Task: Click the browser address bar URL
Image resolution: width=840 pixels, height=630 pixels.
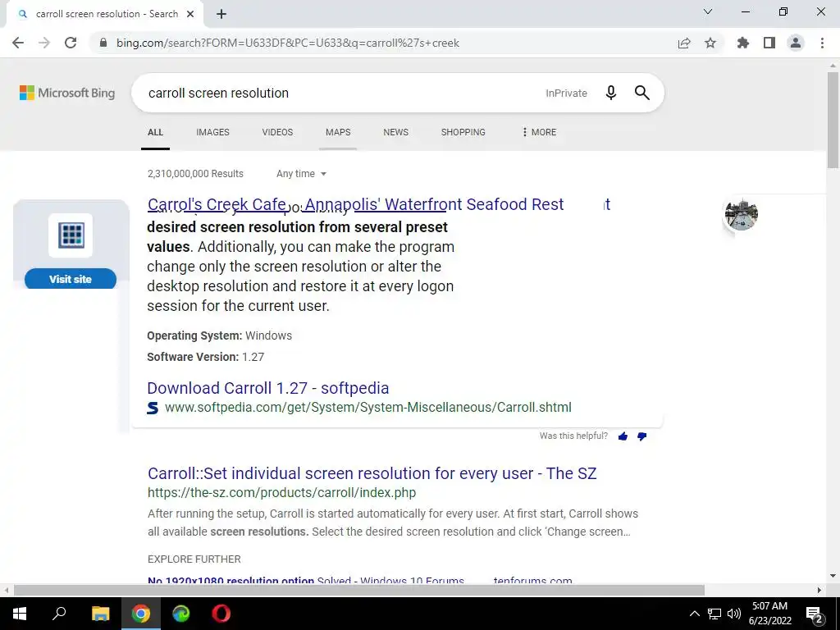Action: (x=288, y=43)
